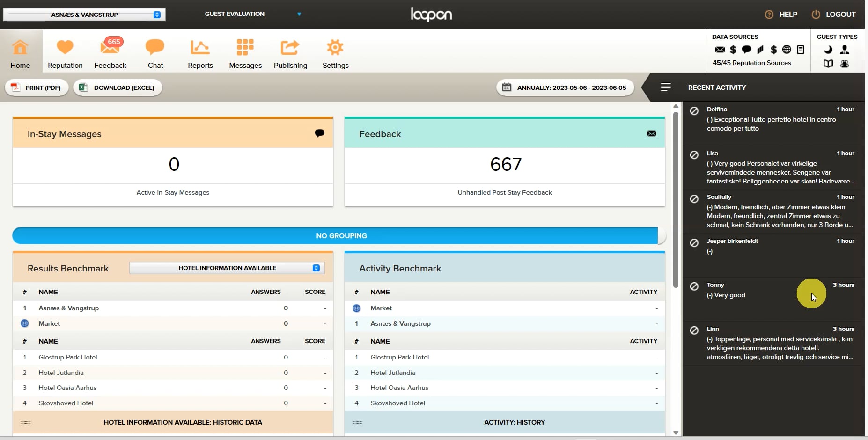This screenshot has width=868, height=440.
Task: Open the Asnæs & Vangstrup property dropdown
Action: [x=84, y=15]
